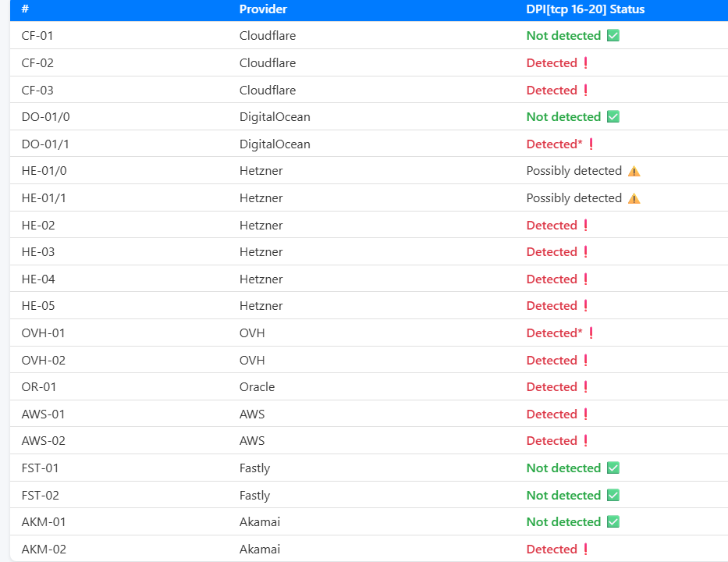Select the OVH-02 identifier cell

(43, 361)
